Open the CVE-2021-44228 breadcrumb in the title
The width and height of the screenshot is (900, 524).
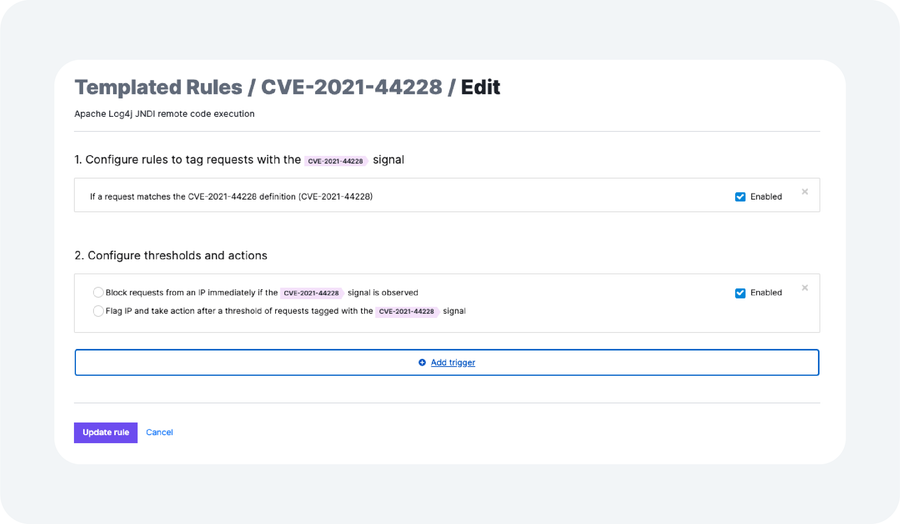point(351,87)
